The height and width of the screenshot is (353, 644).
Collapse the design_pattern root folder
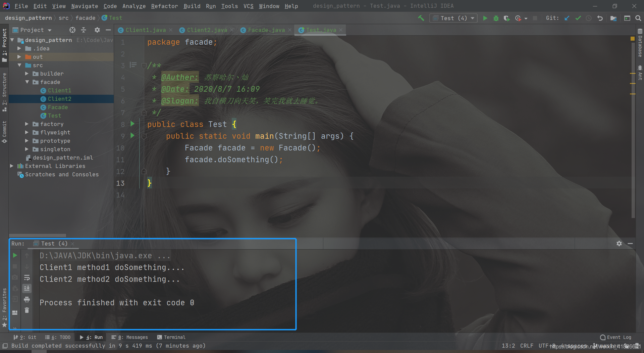[x=12, y=40]
